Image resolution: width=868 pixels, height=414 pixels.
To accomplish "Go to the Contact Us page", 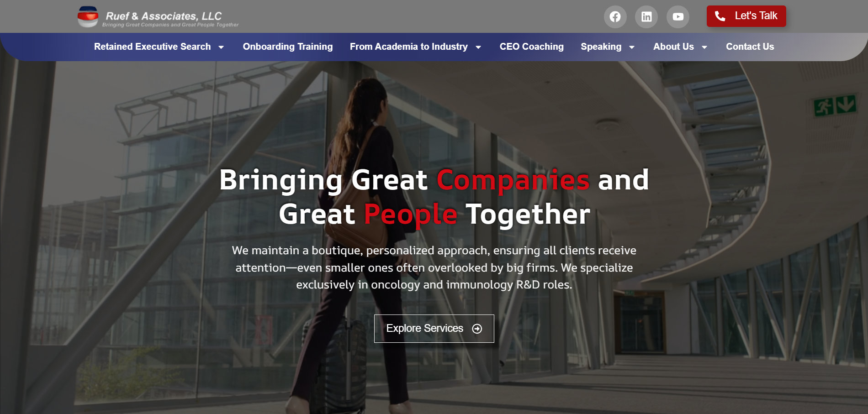I will click(750, 47).
